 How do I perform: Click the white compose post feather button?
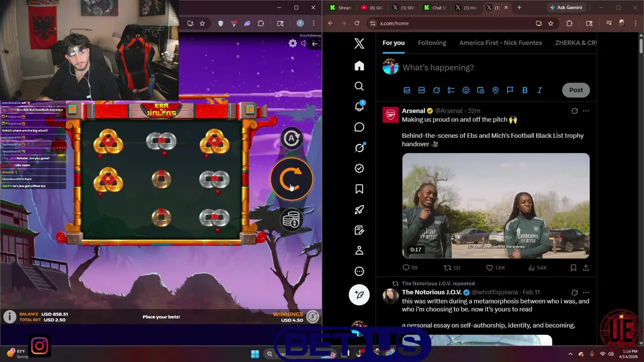pos(359,295)
